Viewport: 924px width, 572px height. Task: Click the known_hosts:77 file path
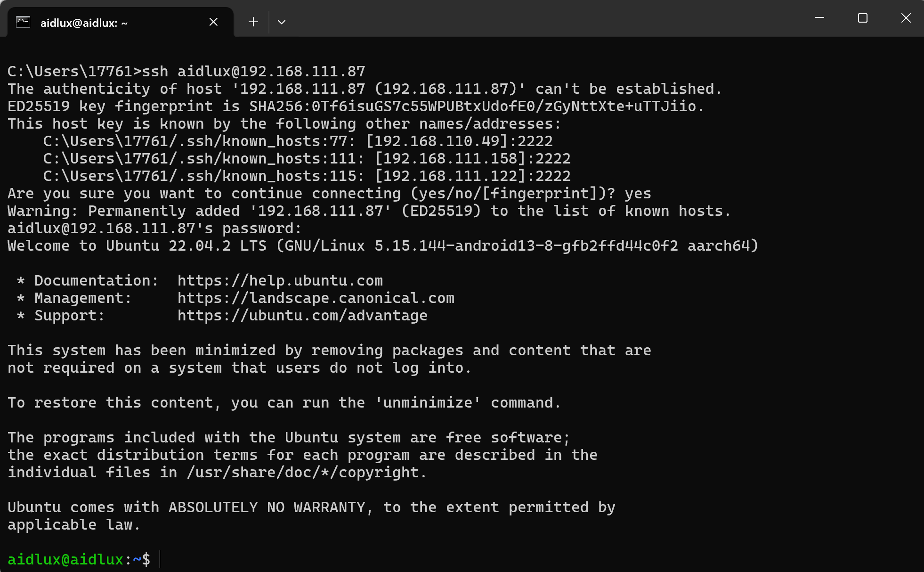[x=195, y=141]
